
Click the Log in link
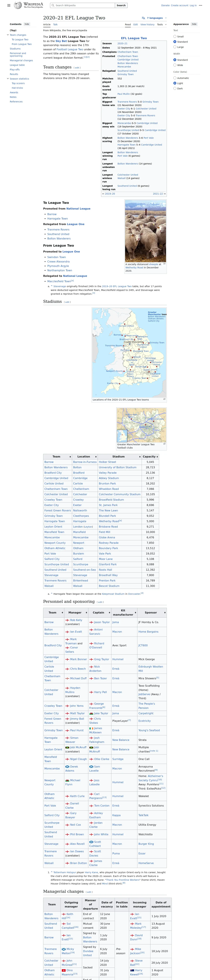[x=193, y=5]
